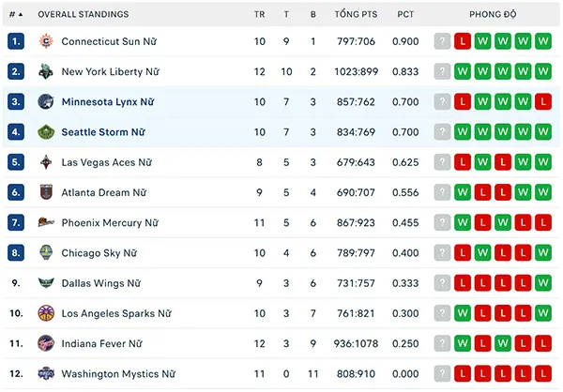The image size is (563, 392).
Task: Click the question-mark form badge for Minnesota Lynx
Action: tap(442, 101)
